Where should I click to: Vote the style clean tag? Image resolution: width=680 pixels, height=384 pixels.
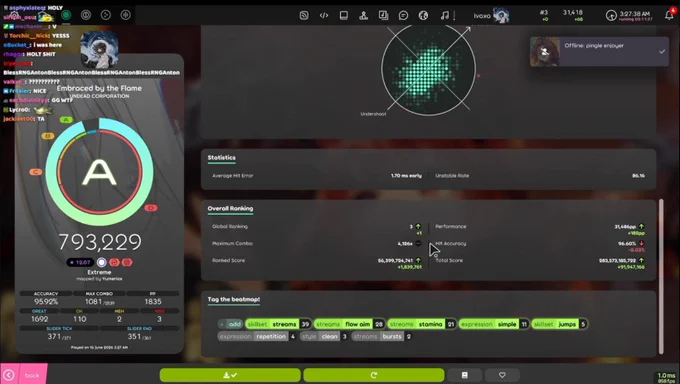coord(324,336)
